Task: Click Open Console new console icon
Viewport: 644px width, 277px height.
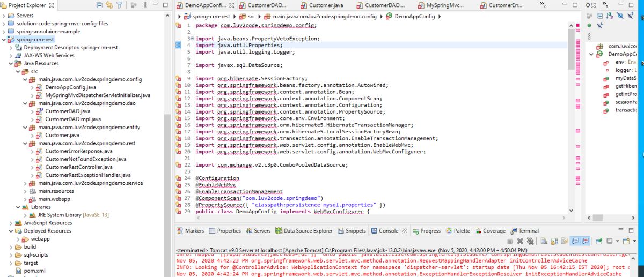Action: pos(626,241)
